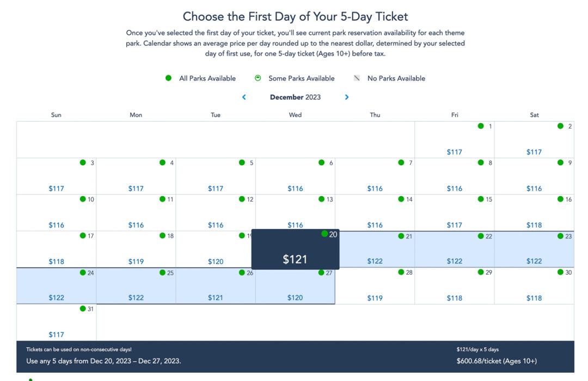
Task: Navigate to the next month with the forward arrow
Action: click(x=347, y=97)
